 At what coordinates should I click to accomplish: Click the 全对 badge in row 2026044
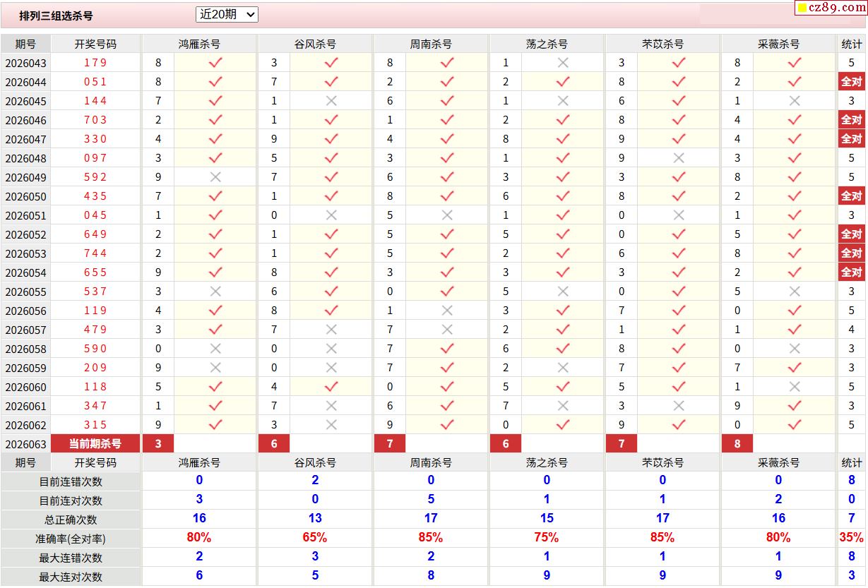(851, 82)
